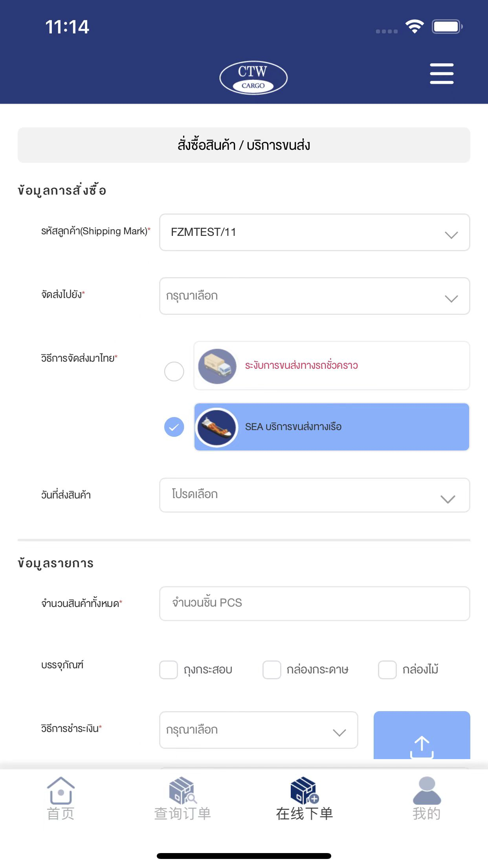This screenshot has height=868, width=488.
Task: Open the วิธีการชำระเงิน payment method dropdown
Action: [259, 730]
